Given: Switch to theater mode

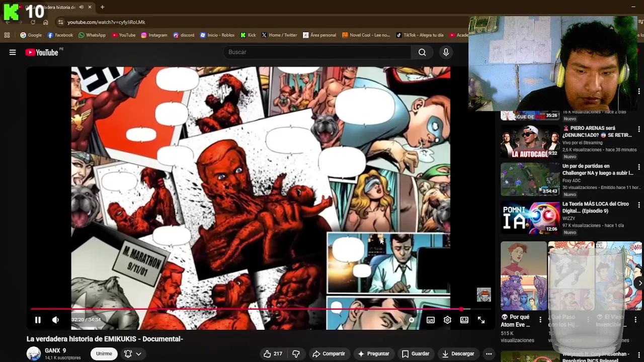Looking at the screenshot, I should coord(464,320).
